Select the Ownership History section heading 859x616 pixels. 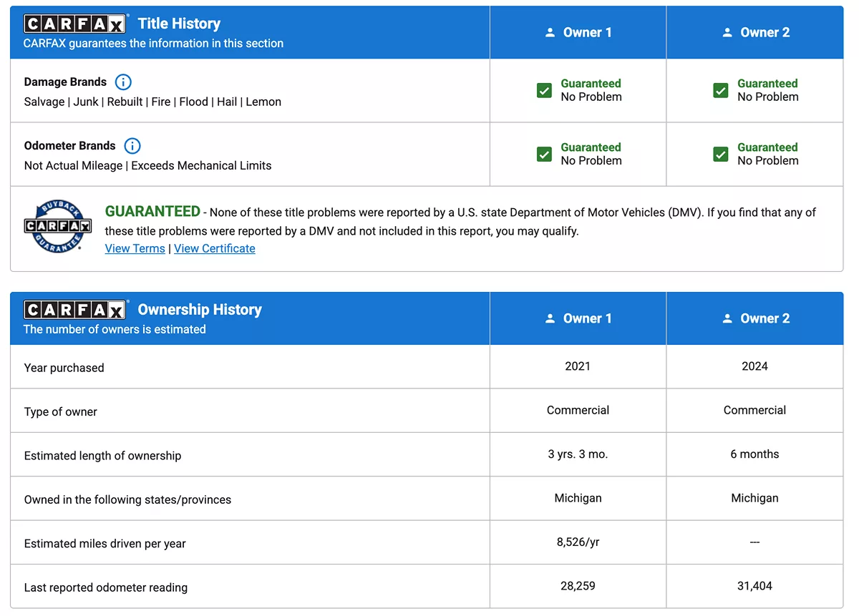(x=200, y=310)
